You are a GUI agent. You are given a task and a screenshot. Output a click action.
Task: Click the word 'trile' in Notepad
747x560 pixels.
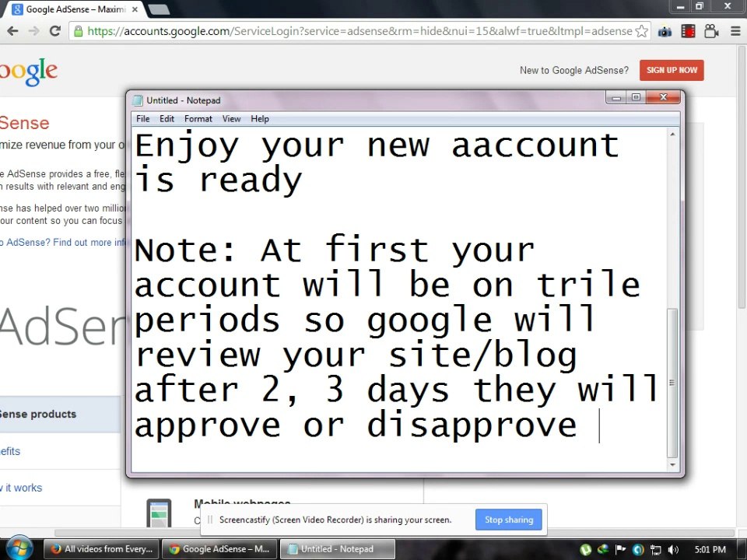[588, 285]
